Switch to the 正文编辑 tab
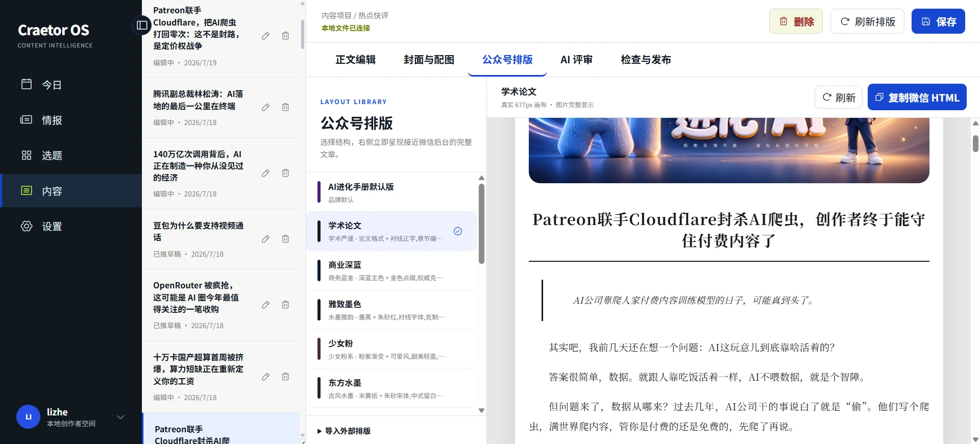 click(355, 60)
